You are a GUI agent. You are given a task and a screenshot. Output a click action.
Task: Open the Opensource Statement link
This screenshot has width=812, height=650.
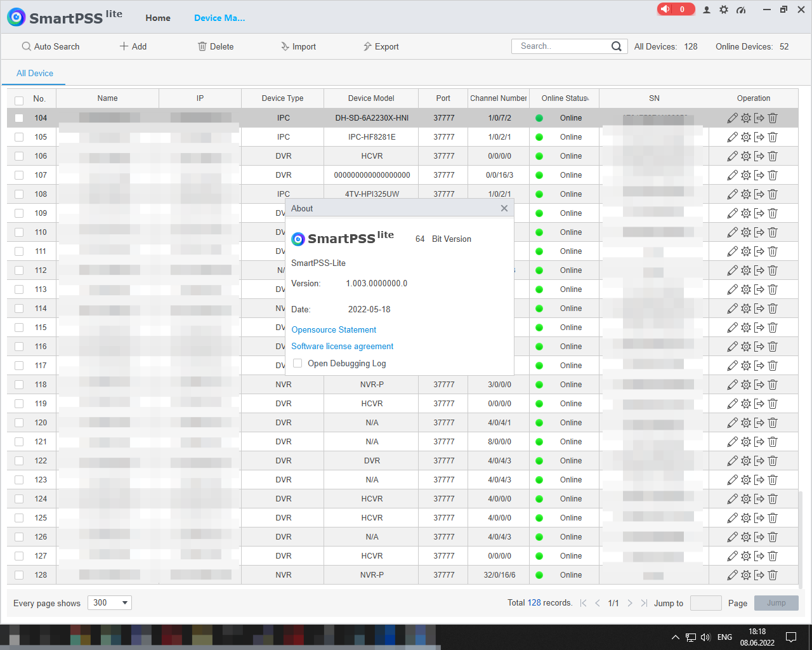(x=334, y=329)
